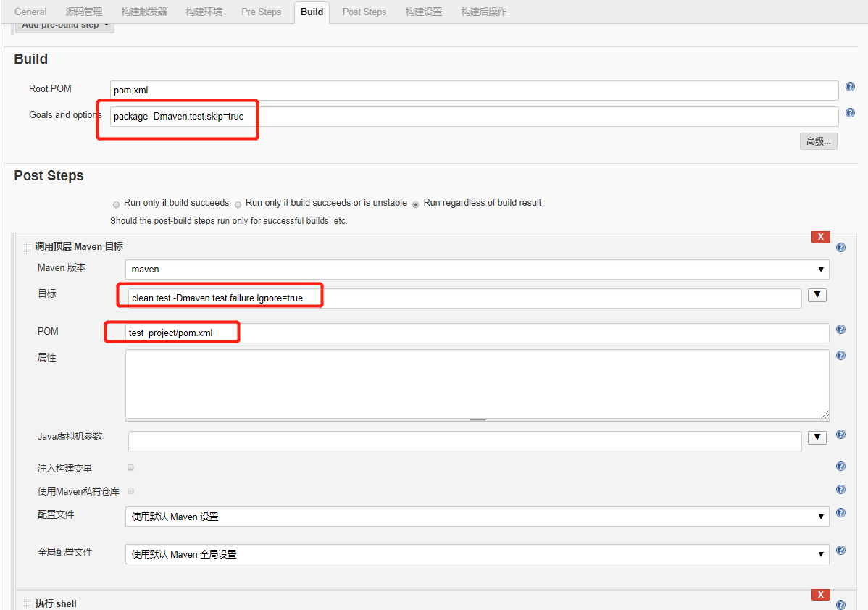Open help beside the POM field
868x610 pixels.
click(x=840, y=328)
